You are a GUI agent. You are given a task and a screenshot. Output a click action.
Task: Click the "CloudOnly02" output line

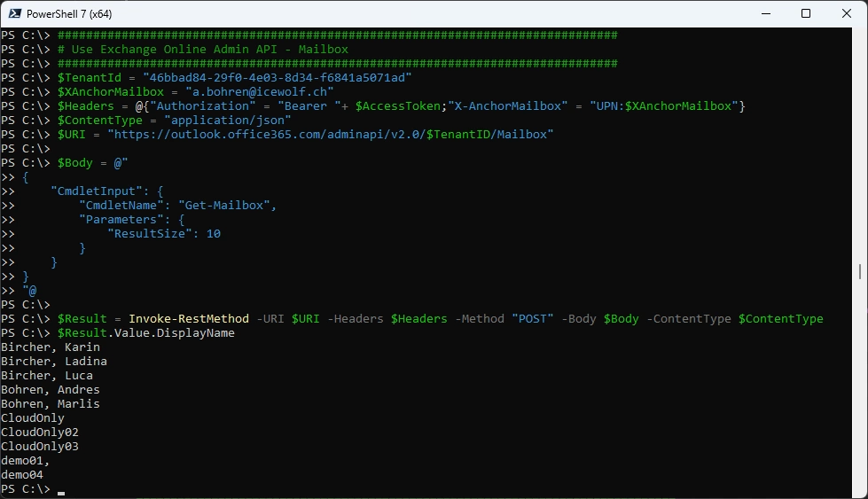[39, 433]
